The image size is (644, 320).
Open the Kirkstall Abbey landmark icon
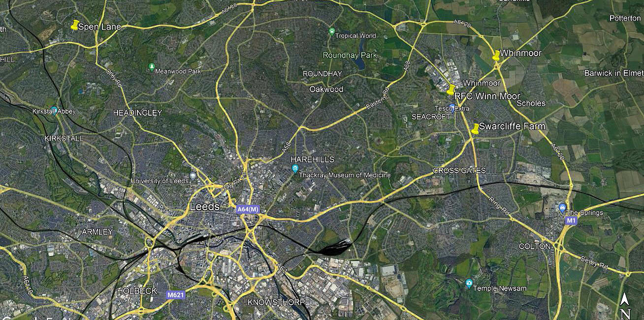[54, 109]
